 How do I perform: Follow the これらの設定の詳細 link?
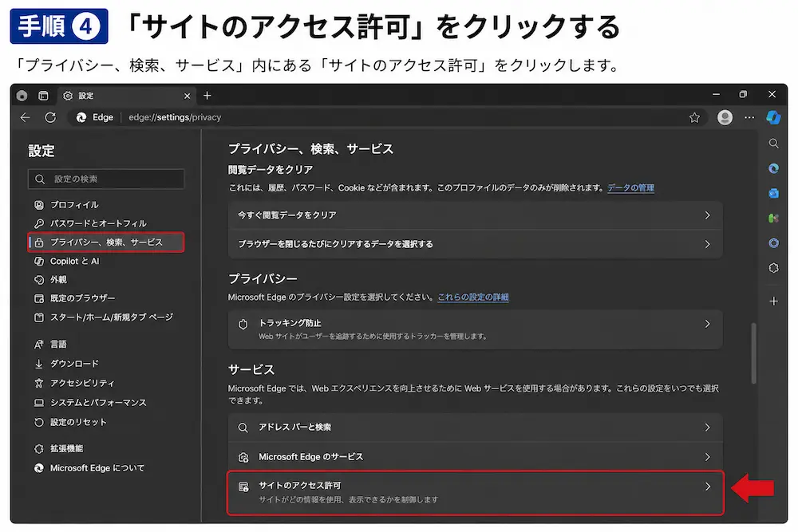pos(473,297)
